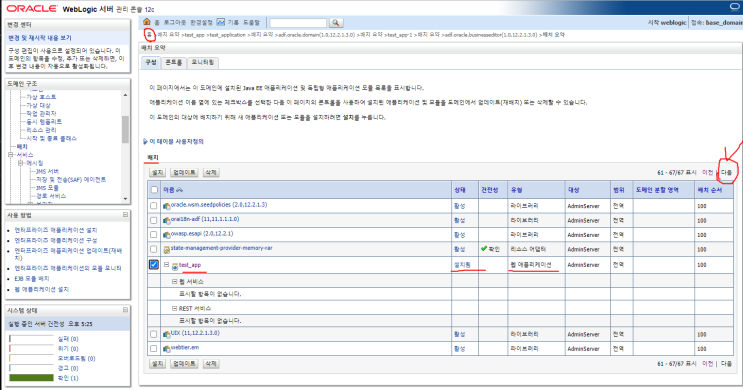Check the oracle.wsm.seedpolicies row checkbox
The image size is (743, 390).
(154, 206)
